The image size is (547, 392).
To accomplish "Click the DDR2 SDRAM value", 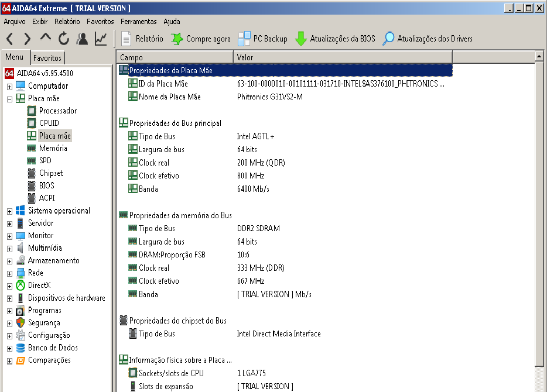I will pos(258,228).
